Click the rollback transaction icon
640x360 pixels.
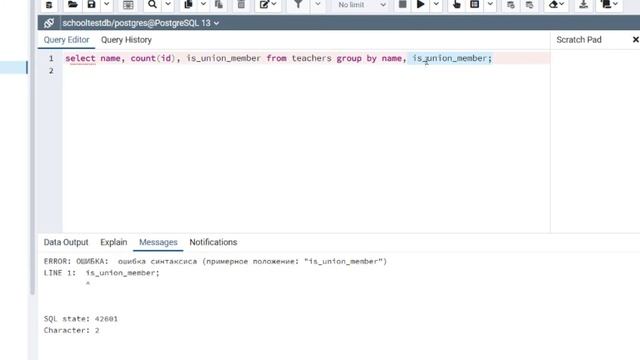529,4
